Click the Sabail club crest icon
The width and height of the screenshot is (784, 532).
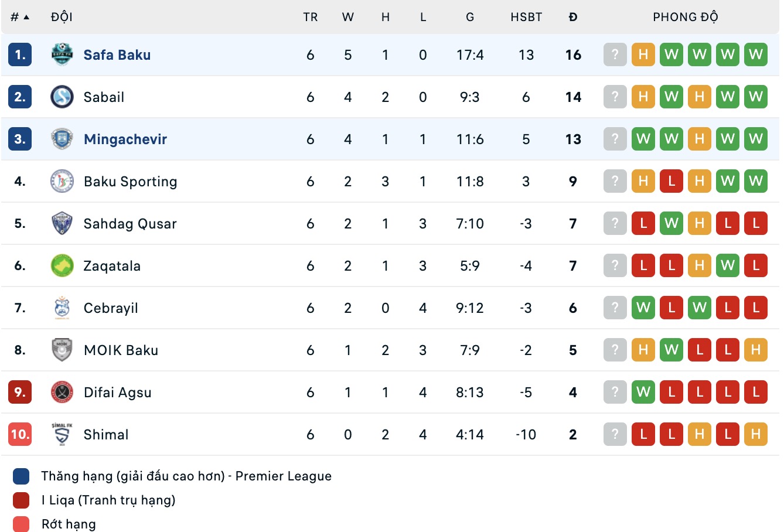click(62, 97)
